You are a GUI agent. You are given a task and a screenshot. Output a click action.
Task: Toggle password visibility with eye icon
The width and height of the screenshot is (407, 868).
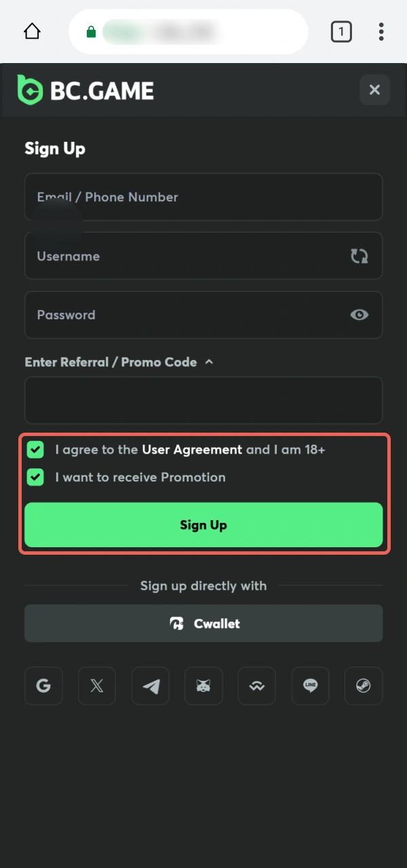pyautogui.click(x=359, y=315)
